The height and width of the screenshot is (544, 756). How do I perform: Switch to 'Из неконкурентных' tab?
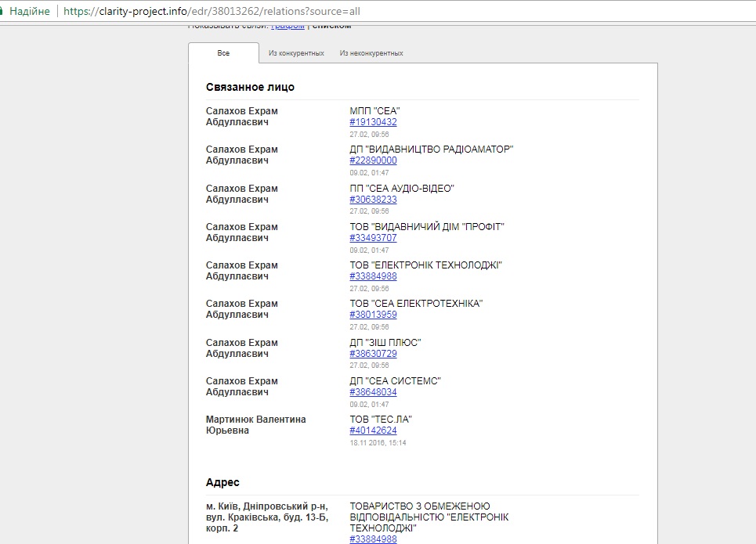coord(371,53)
